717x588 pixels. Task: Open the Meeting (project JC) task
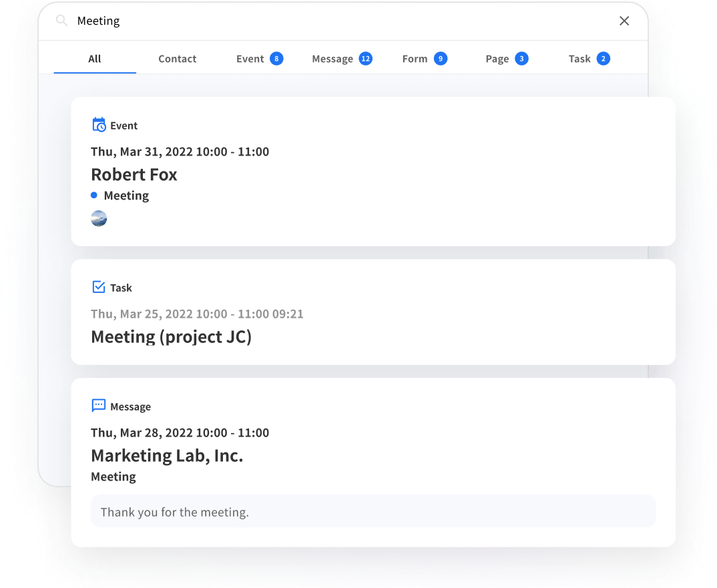[x=172, y=337]
